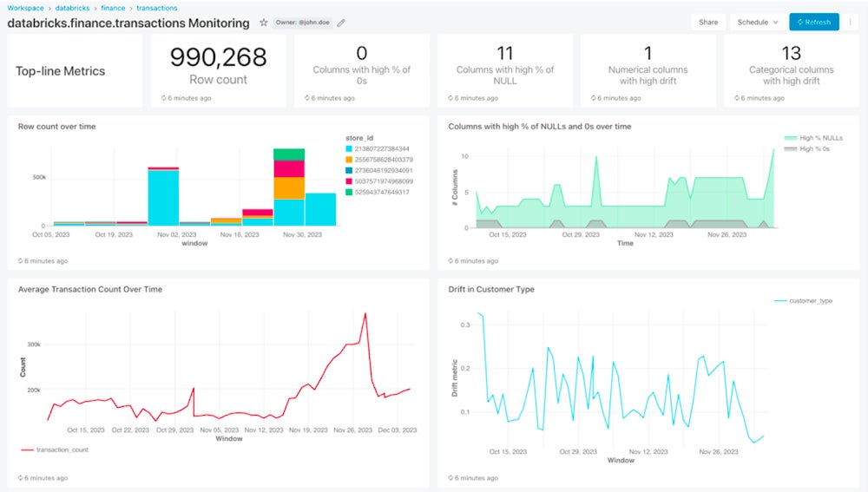Click clock icon in Numerical columns drift card
The height and width of the screenshot is (492, 868).
(x=594, y=98)
